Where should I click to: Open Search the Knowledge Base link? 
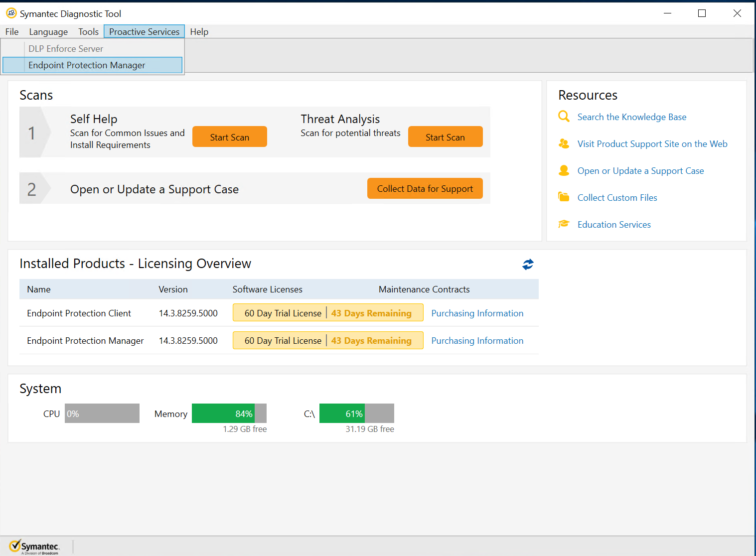coord(632,117)
